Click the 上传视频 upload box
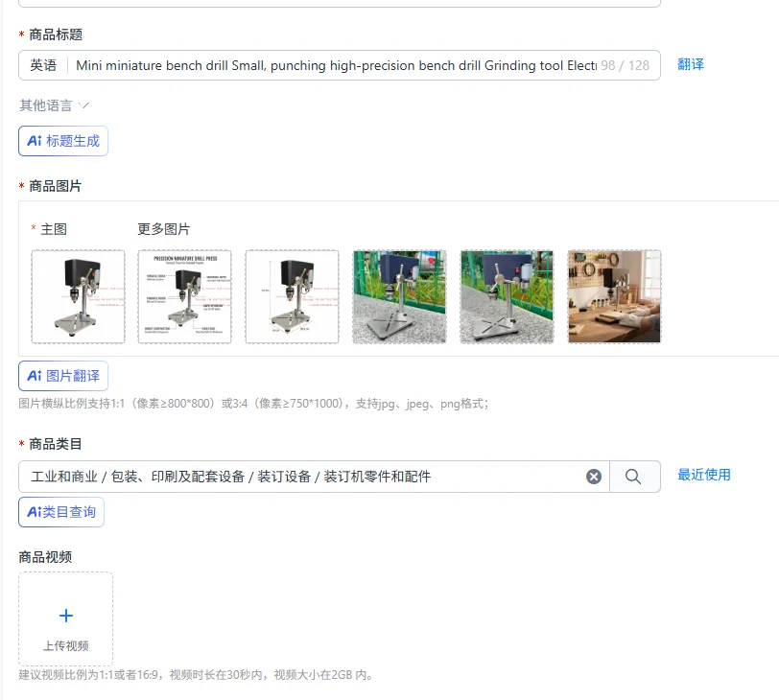This screenshot has height=700, width=779. 65,619
